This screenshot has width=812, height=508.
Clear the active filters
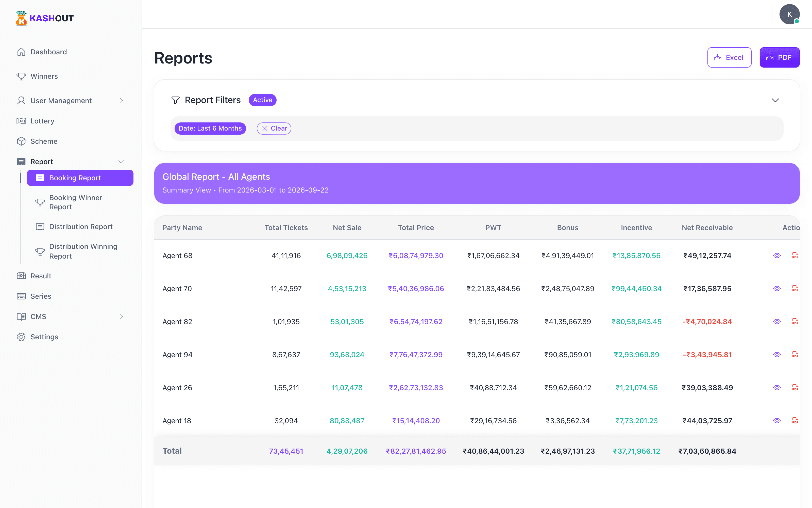[x=274, y=128]
